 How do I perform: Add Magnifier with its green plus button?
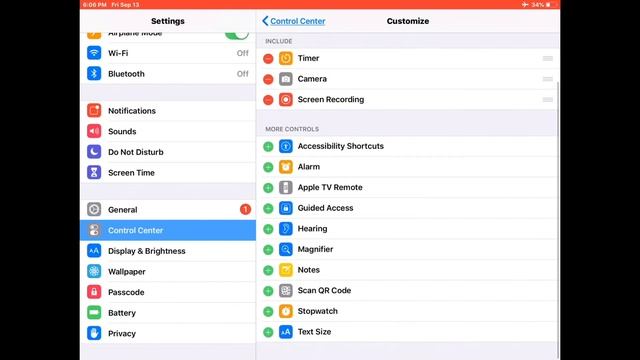point(268,249)
